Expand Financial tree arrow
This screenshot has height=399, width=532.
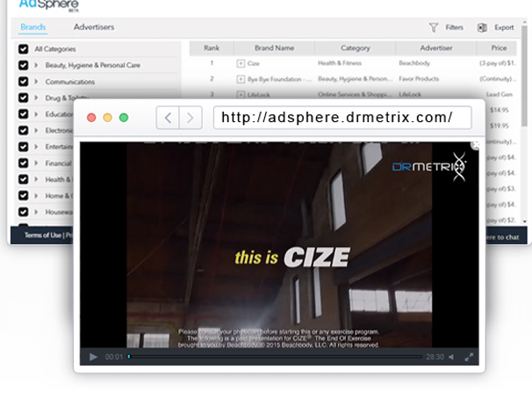pos(36,163)
